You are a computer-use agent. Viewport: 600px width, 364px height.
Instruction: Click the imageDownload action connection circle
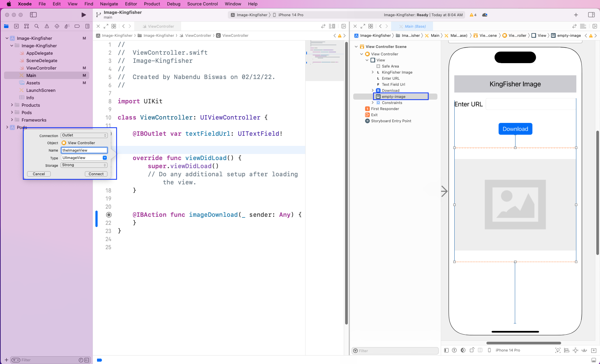click(109, 215)
